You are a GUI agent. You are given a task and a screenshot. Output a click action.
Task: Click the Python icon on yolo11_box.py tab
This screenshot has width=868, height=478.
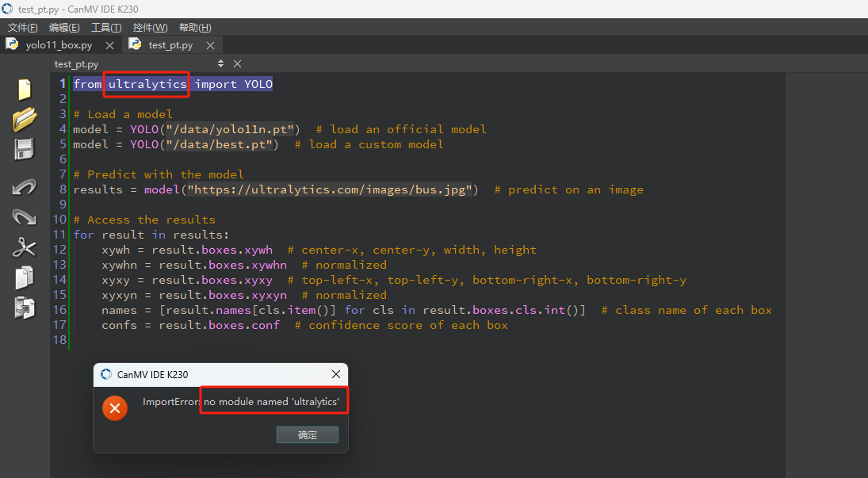point(12,44)
